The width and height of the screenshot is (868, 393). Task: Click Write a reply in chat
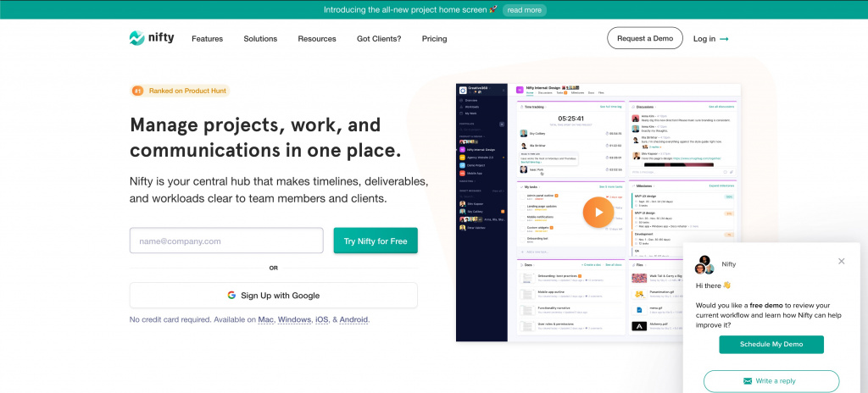point(771,381)
